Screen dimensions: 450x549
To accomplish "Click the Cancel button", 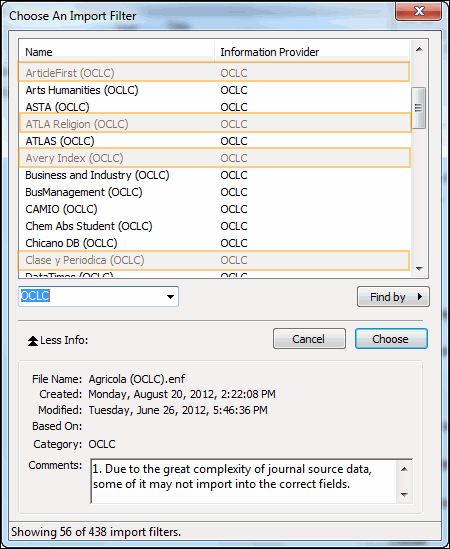I will click(x=309, y=339).
